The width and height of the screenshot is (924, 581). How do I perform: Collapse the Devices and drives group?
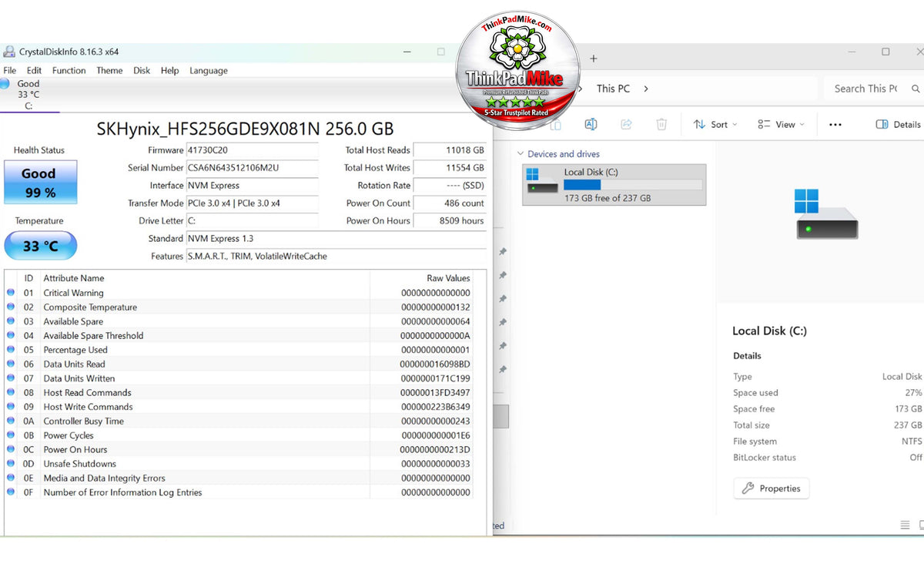(521, 154)
